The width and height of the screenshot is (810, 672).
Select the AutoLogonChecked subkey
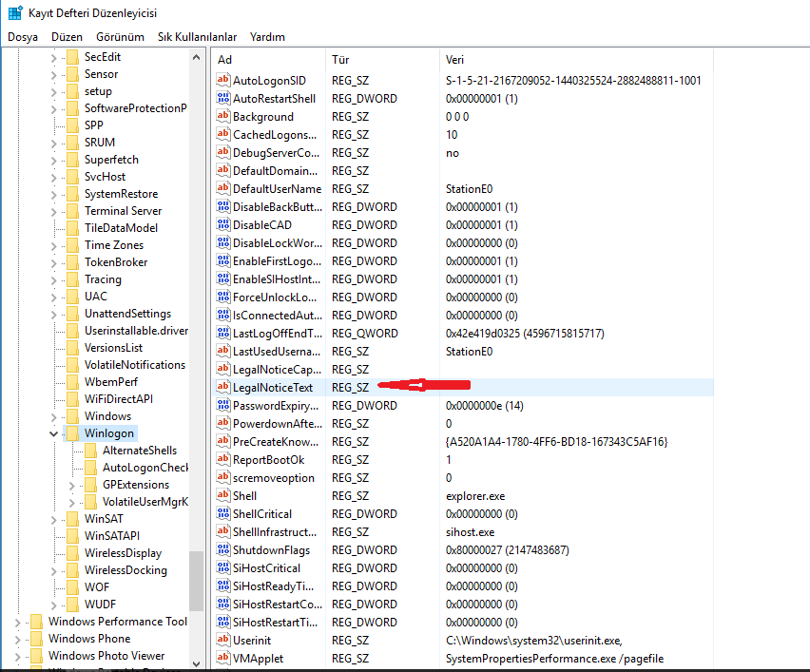point(145,468)
